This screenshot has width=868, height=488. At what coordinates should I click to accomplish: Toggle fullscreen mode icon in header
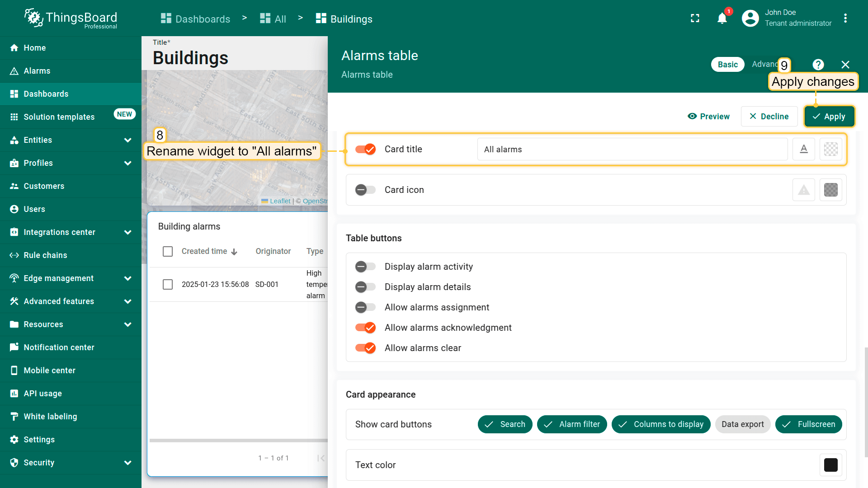click(x=695, y=19)
